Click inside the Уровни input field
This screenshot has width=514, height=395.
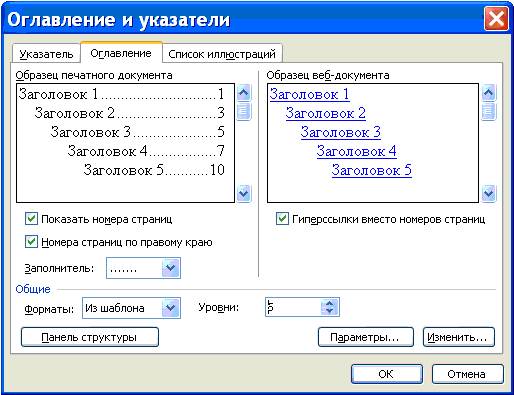click(x=293, y=307)
